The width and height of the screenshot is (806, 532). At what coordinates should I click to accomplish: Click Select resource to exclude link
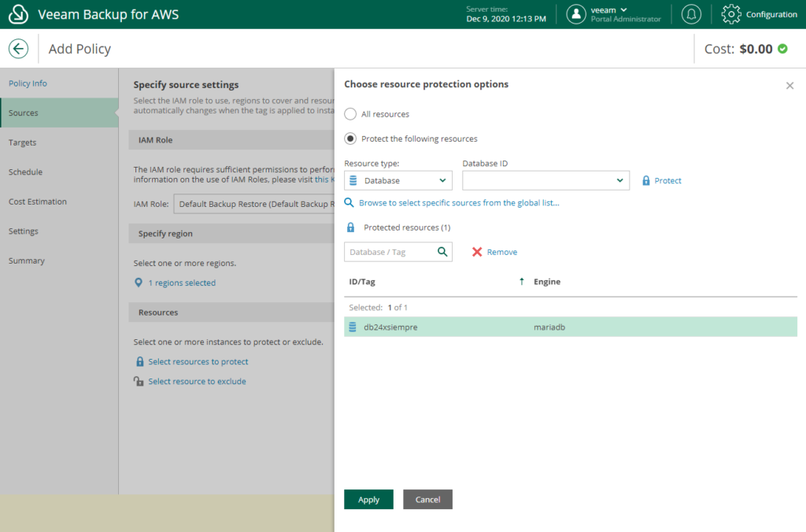[198, 381]
